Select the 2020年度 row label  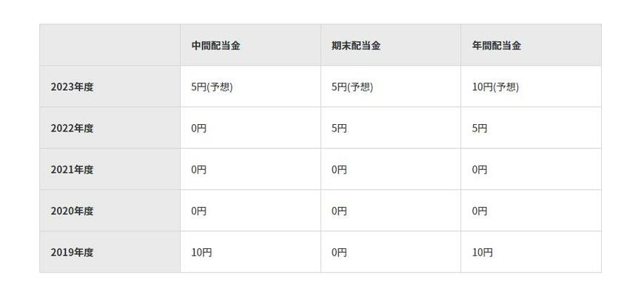tap(72, 211)
